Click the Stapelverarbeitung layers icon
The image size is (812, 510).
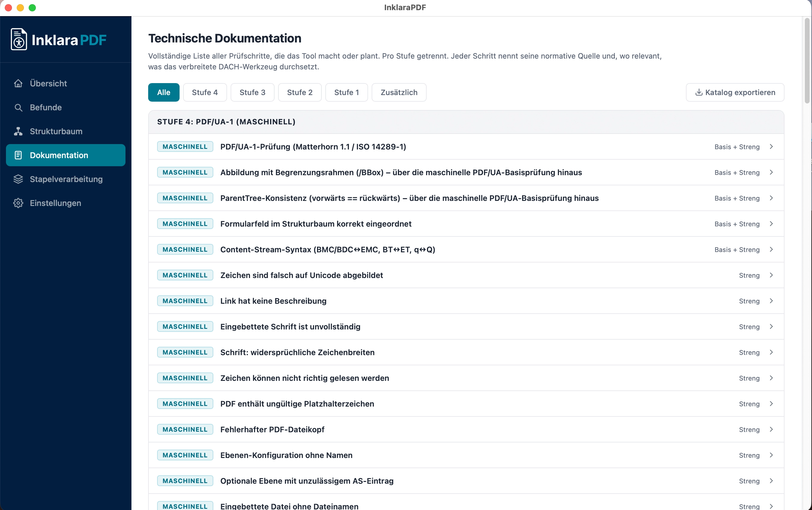[18, 179]
